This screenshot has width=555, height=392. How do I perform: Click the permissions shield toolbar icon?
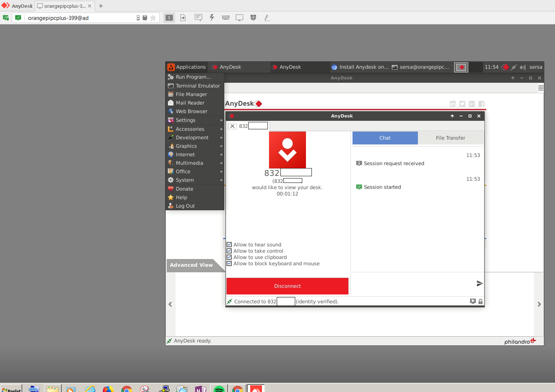tap(253, 17)
